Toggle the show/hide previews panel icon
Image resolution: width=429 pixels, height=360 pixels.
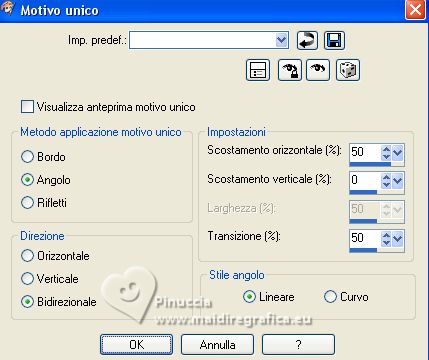coord(258,70)
